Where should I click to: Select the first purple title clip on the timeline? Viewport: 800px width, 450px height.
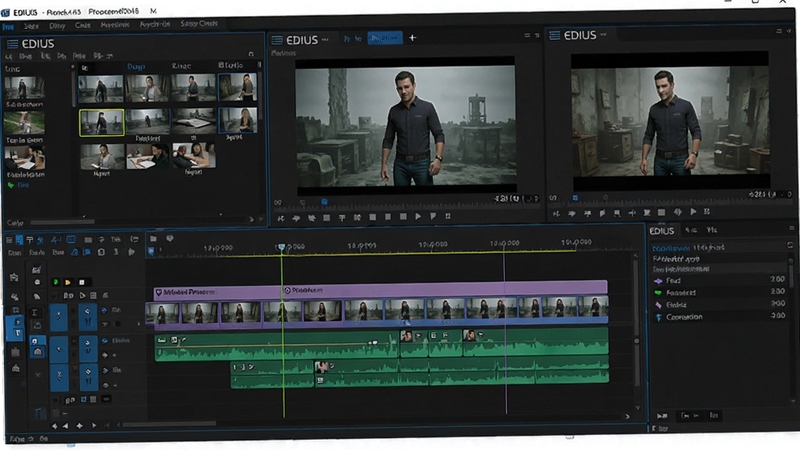218,292
